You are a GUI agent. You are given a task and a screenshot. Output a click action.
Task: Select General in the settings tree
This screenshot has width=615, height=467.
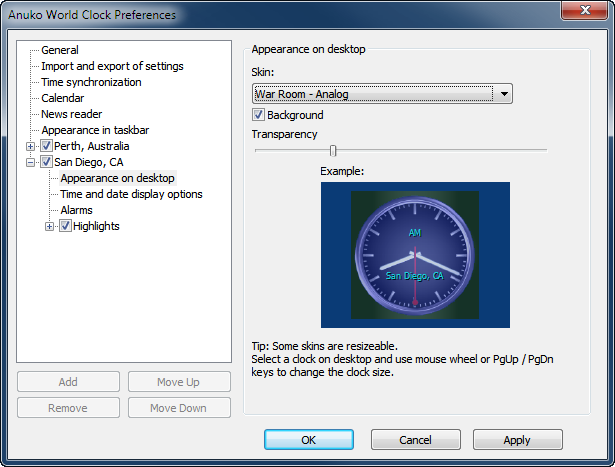60,50
